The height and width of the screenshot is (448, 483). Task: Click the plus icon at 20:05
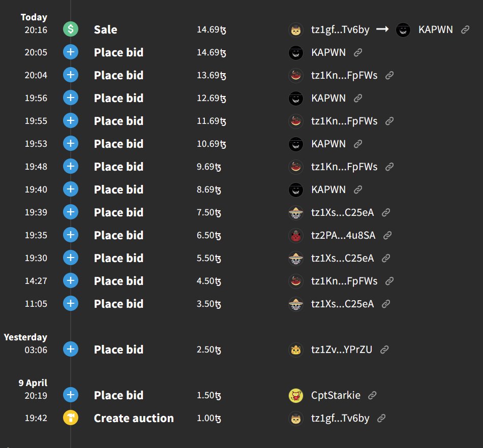click(71, 52)
